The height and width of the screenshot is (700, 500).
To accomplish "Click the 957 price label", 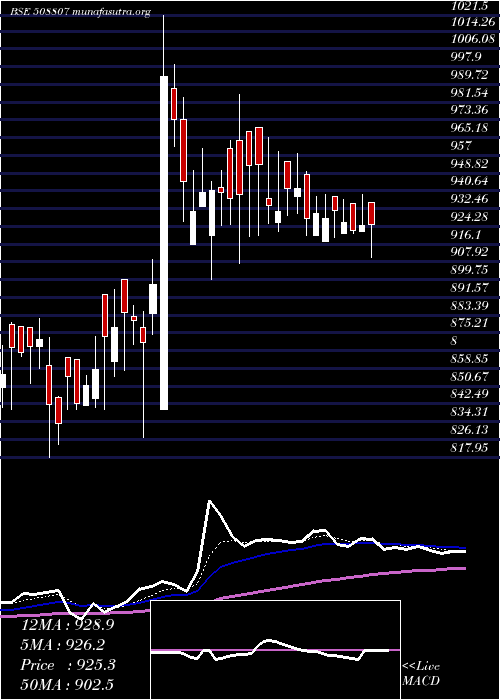I will coord(461,146).
